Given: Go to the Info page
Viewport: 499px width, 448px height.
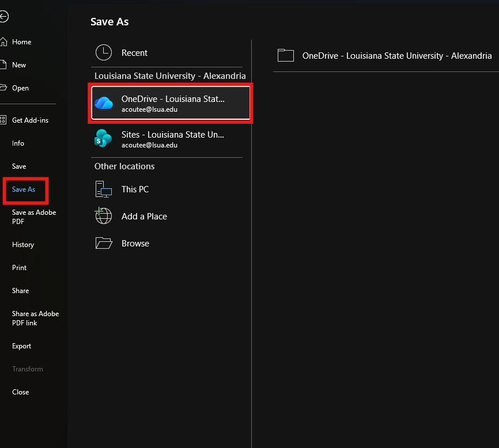Looking at the screenshot, I should pos(18,143).
